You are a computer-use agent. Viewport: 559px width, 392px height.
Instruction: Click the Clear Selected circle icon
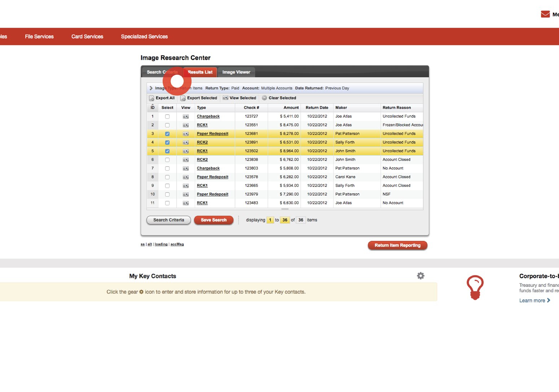264,98
